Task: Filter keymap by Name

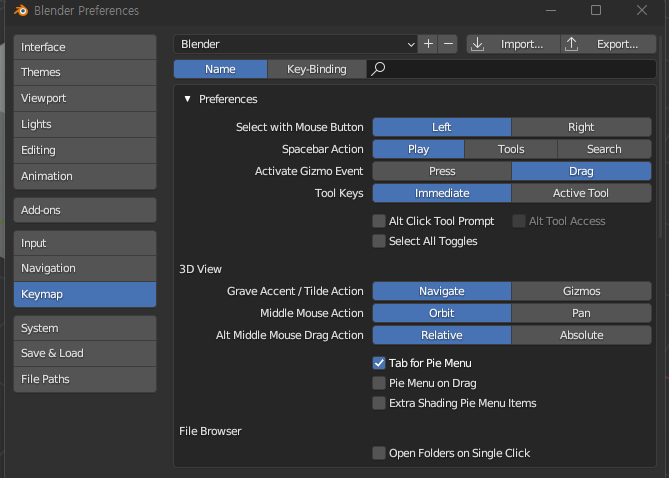Action: [x=220, y=69]
